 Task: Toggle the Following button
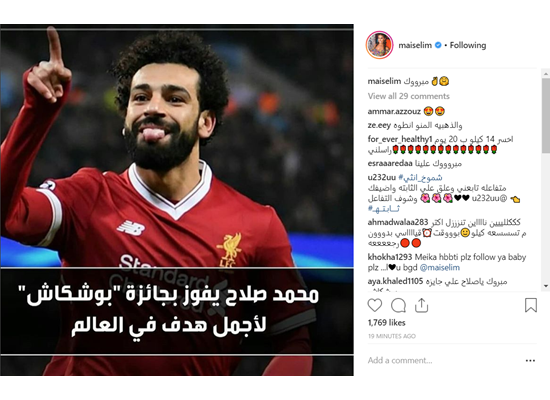[468, 45]
